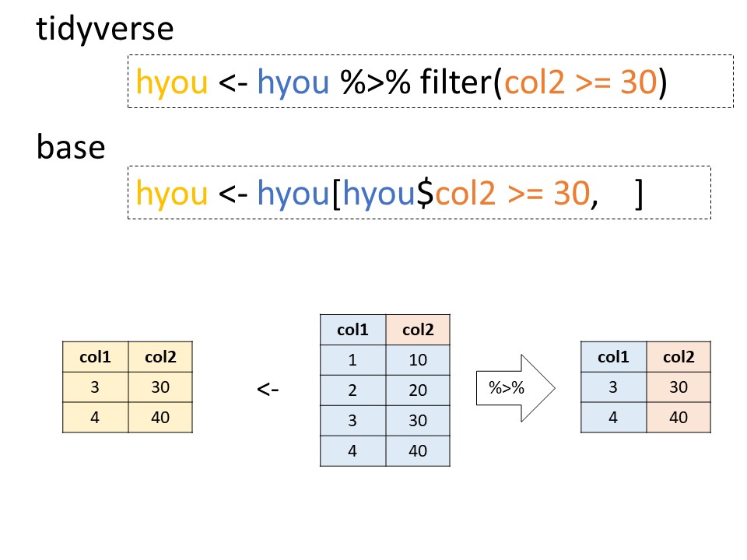Select col2 header of the middle four-row table
Viewport: 747px width, 560px height.
[x=418, y=330]
